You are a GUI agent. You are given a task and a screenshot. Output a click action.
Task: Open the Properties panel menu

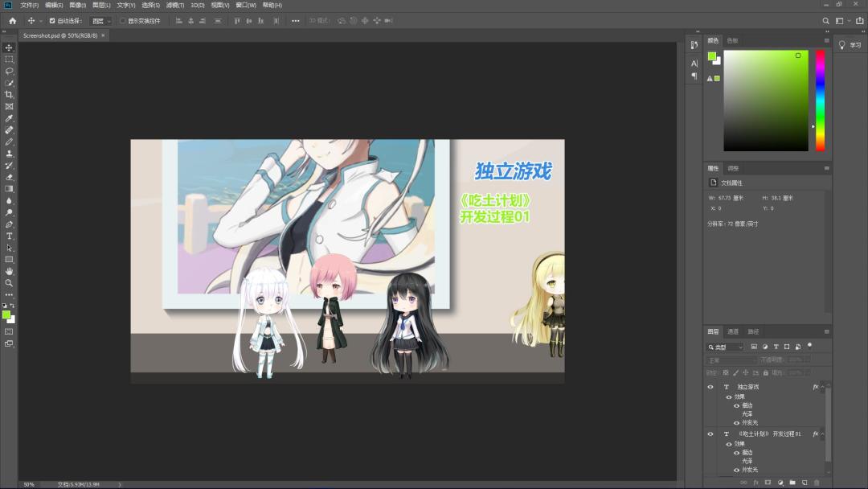click(826, 168)
